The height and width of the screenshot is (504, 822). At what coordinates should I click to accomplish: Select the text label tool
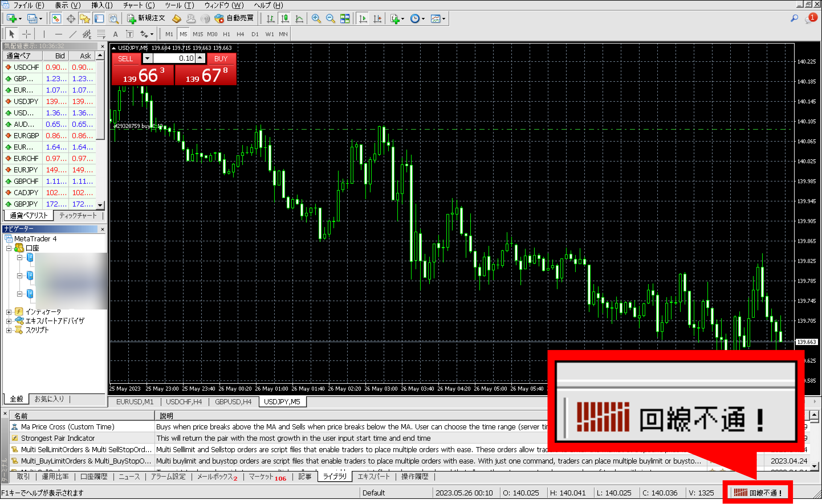pyautogui.click(x=129, y=34)
